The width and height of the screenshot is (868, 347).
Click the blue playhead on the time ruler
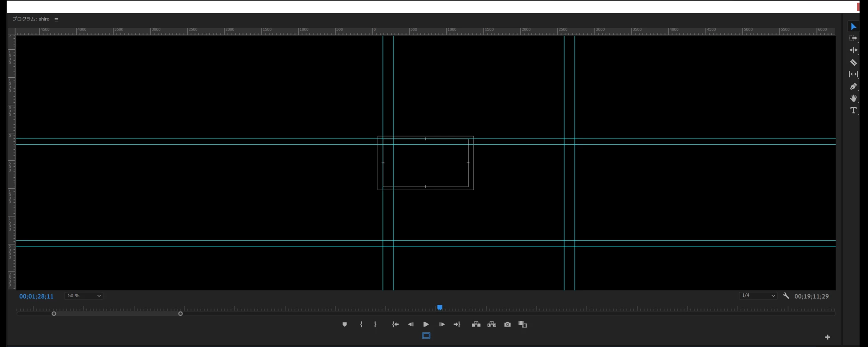tap(440, 307)
